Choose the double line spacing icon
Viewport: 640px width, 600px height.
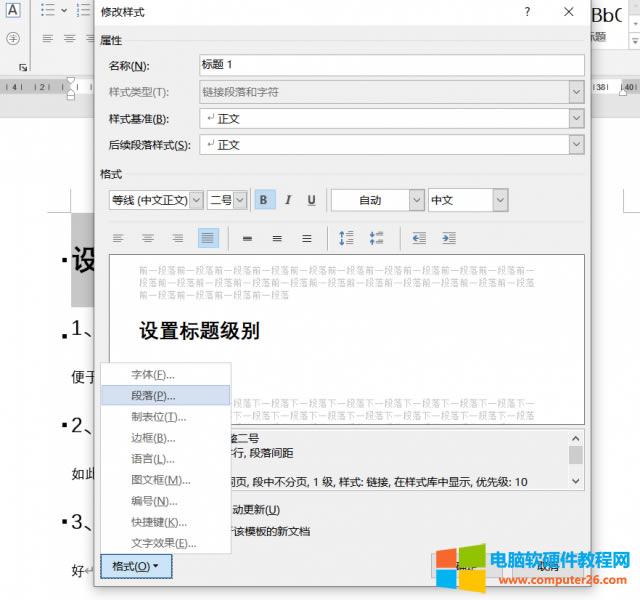coord(307,238)
